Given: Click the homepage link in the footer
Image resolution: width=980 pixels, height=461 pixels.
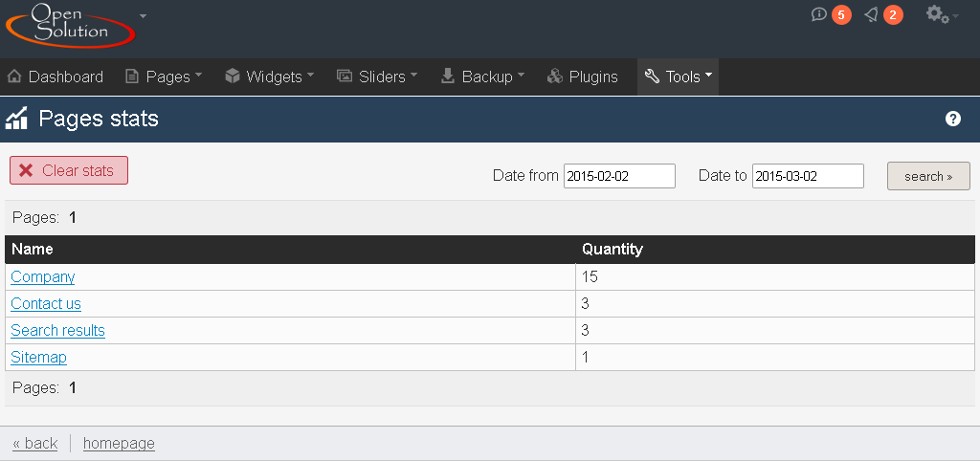Looking at the screenshot, I should 119,444.
